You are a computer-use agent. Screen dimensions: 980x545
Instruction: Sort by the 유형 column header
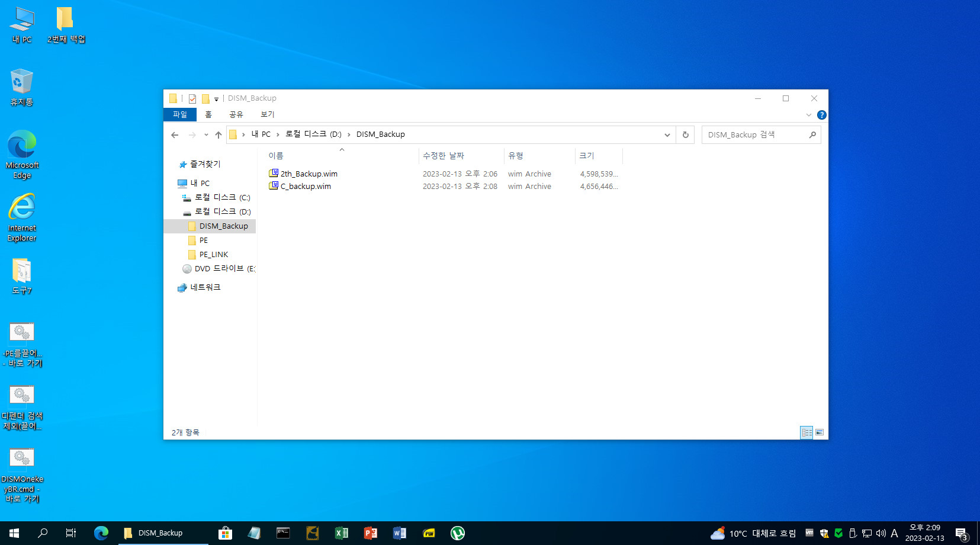click(x=539, y=156)
